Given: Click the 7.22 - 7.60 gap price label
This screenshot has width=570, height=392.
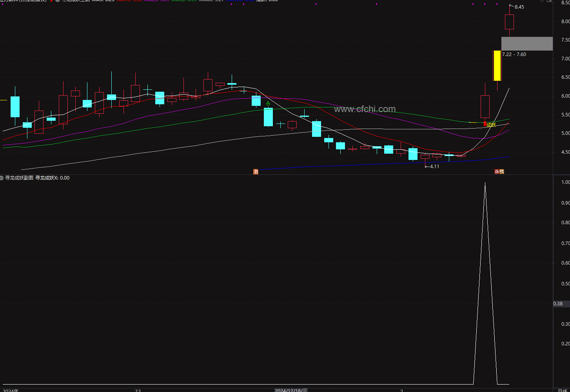Looking at the screenshot, I should 514,54.
